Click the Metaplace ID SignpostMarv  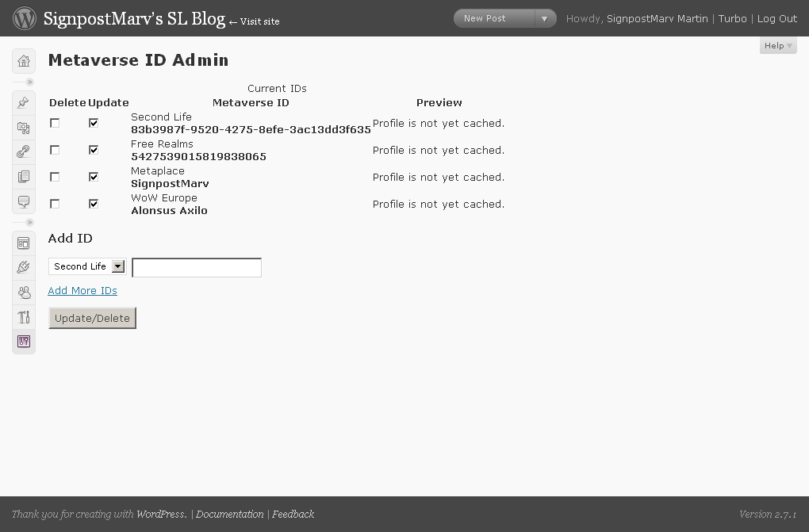point(170,184)
